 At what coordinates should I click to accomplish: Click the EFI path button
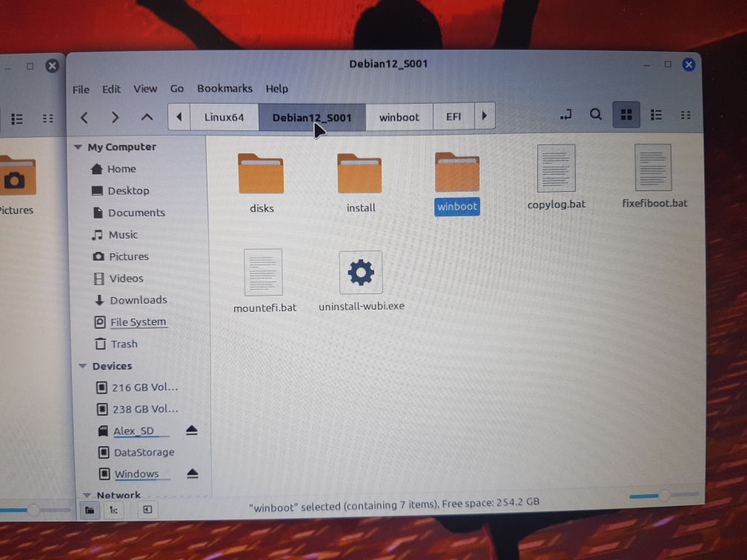coord(453,117)
